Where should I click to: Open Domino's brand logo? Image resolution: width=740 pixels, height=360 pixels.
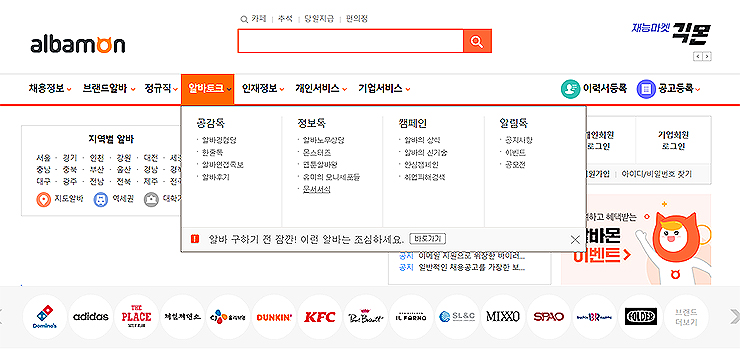[x=45, y=317]
